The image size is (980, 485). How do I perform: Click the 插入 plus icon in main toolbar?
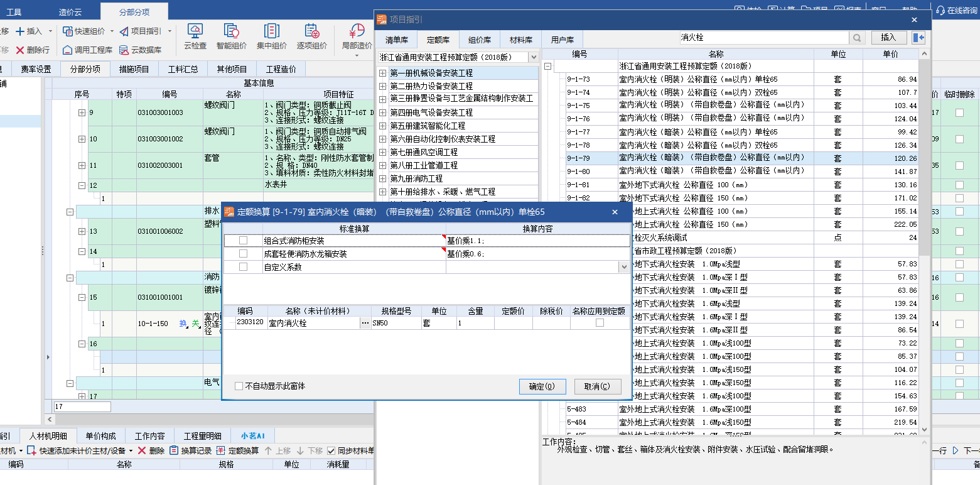click(19, 31)
